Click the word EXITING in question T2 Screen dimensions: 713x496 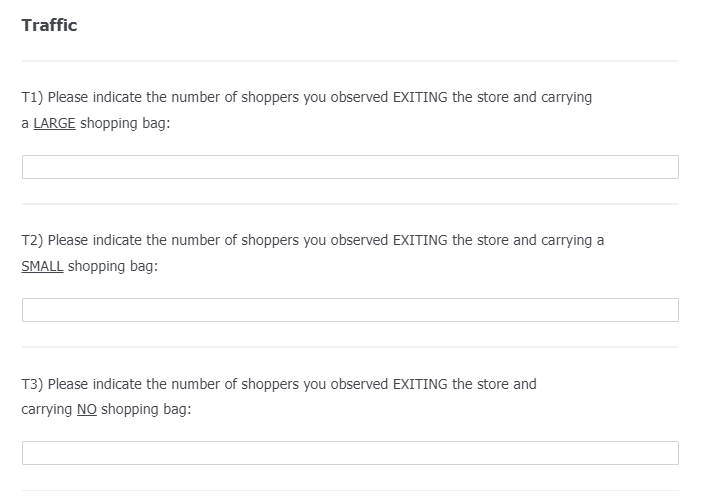(x=420, y=240)
